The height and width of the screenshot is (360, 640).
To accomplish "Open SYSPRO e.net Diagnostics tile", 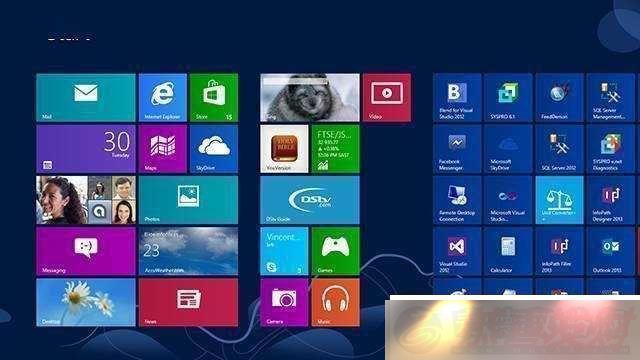I will point(610,149).
